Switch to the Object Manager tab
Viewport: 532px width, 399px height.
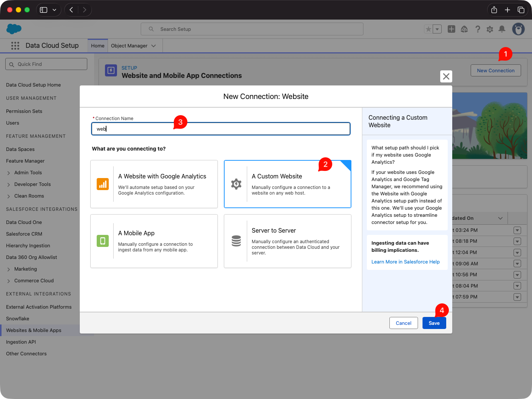pyautogui.click(x=130, y=46)
